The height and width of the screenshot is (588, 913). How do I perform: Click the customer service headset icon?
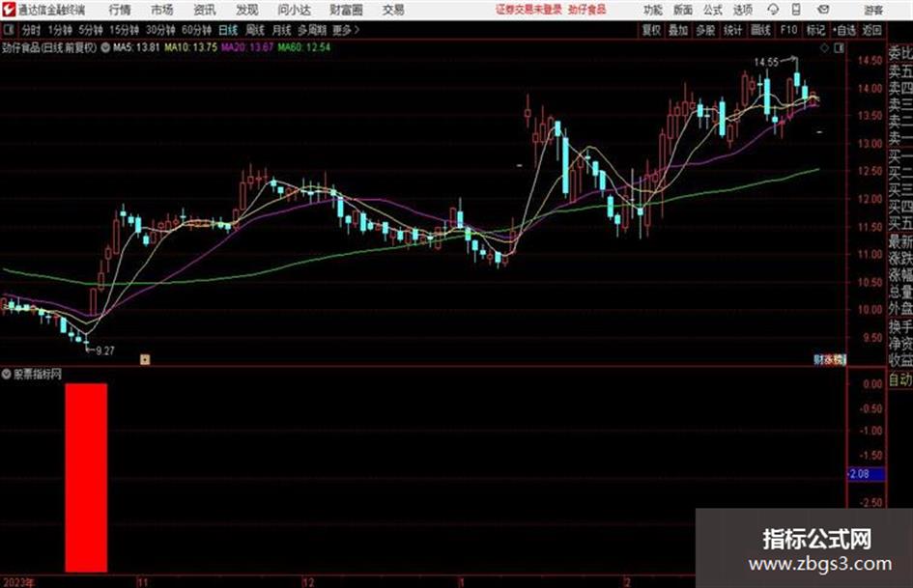point(773,10)
